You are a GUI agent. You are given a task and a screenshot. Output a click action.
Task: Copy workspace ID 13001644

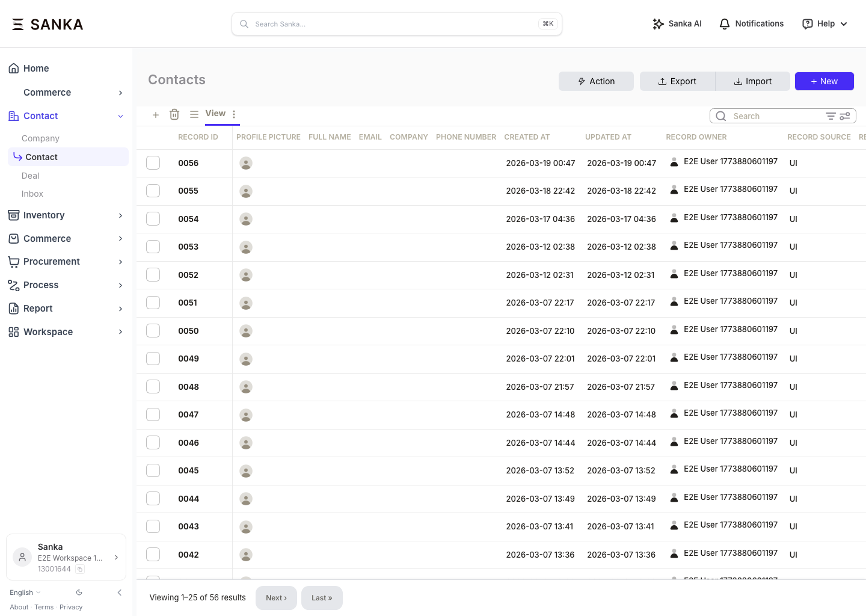coord(80,569)
